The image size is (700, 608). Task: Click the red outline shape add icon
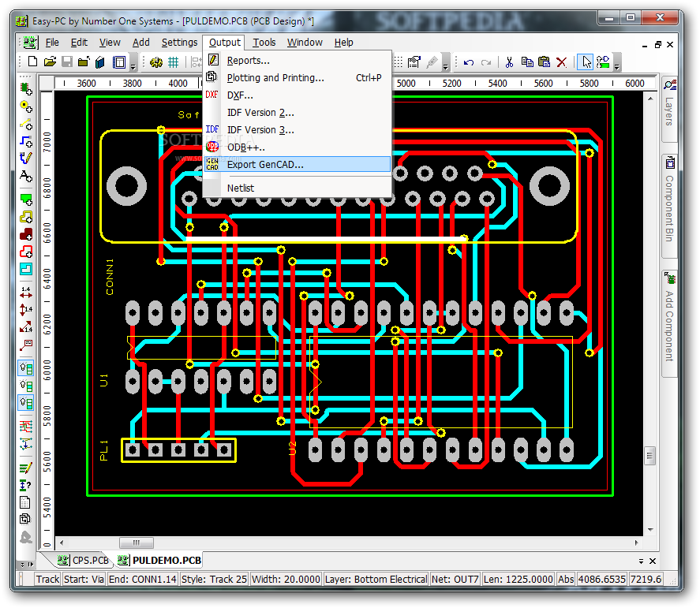pyautogui.click(x=26, y=252)
